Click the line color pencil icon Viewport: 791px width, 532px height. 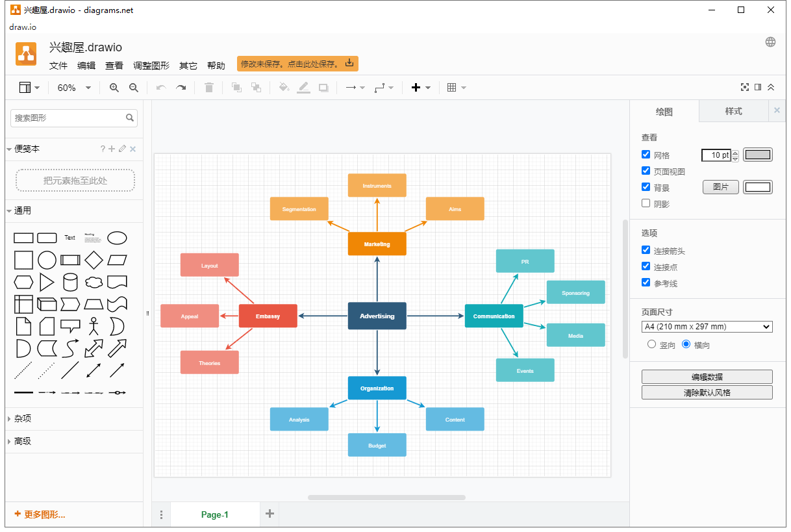(303, 88)
